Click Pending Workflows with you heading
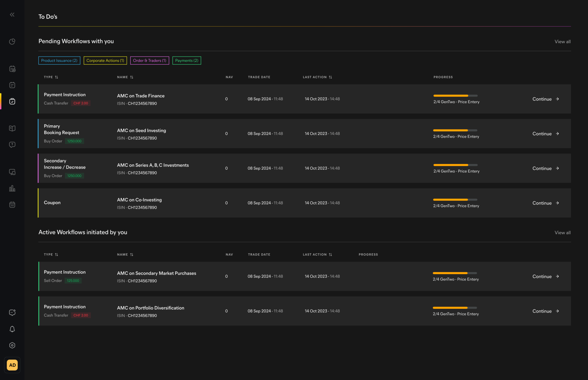 [x=76, y=41]
